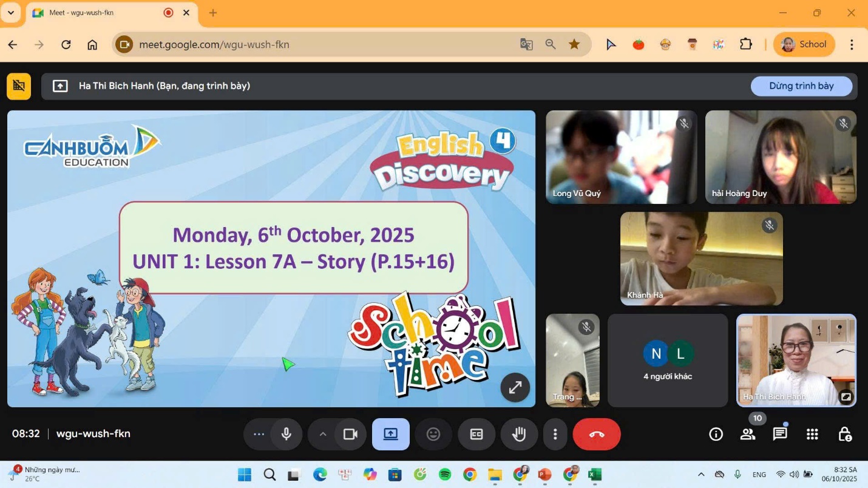Open the School profile button
The image size is (868, 488).
tap(804, 44)
